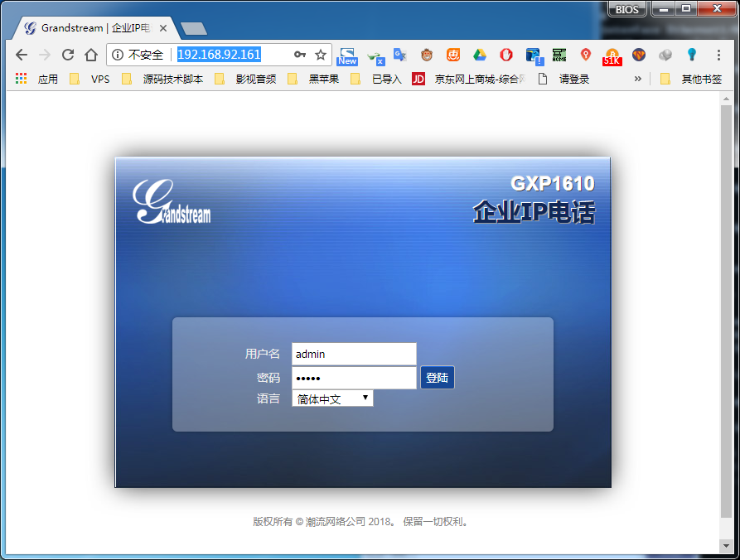Image resolution: width=740 pixels, height=560 pixels.
Task: Reload the current page
Action: click(68, 55)
